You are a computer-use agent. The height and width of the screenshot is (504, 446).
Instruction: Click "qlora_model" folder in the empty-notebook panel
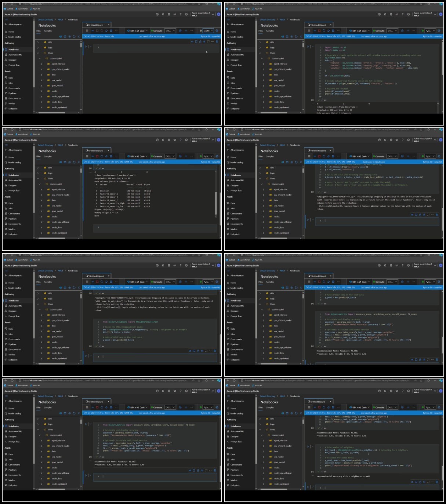click(57, 86)
